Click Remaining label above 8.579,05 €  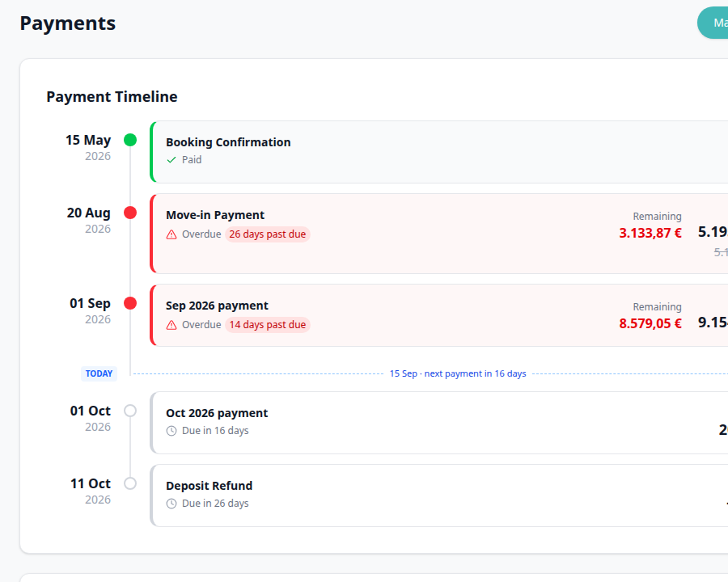pyautogui.click(x=658, y=307)
